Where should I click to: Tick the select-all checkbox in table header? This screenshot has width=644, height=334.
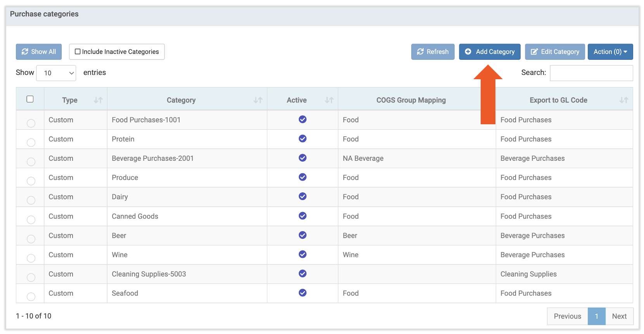[x=30, y=99]
